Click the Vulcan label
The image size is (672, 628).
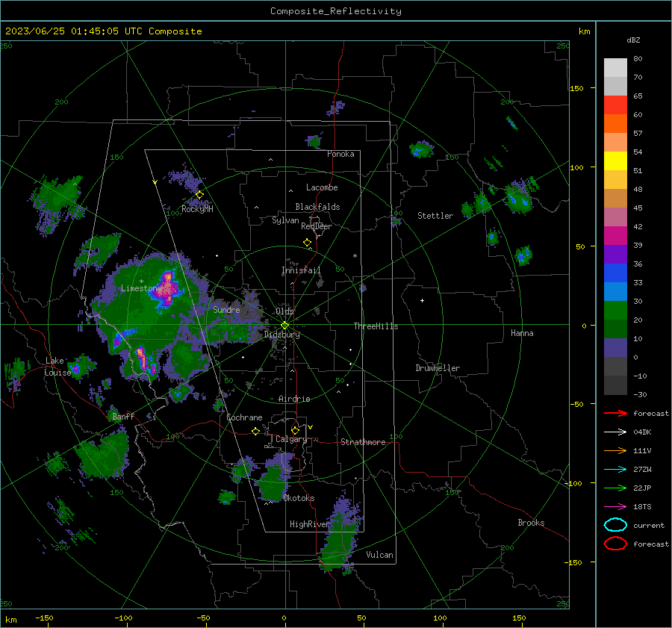[x=379, y=555]
